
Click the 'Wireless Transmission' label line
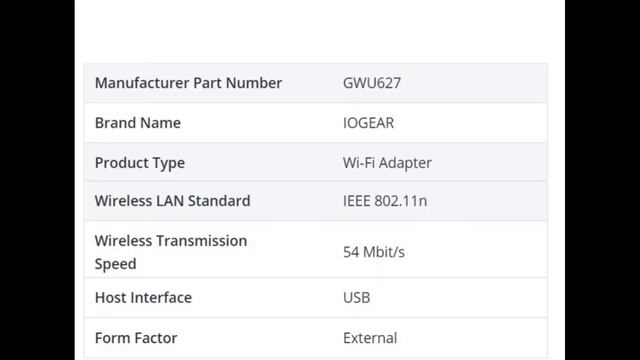[x=171, y=241]
